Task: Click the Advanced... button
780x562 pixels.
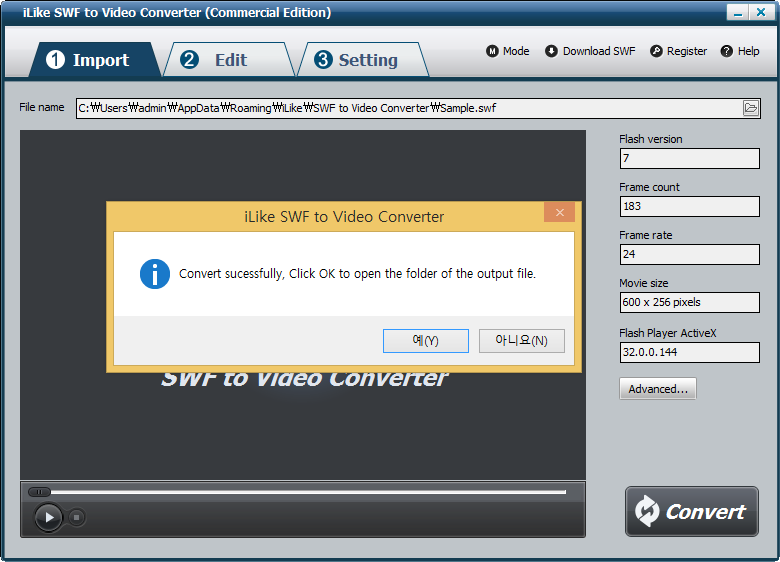Action: coord(658,389)
